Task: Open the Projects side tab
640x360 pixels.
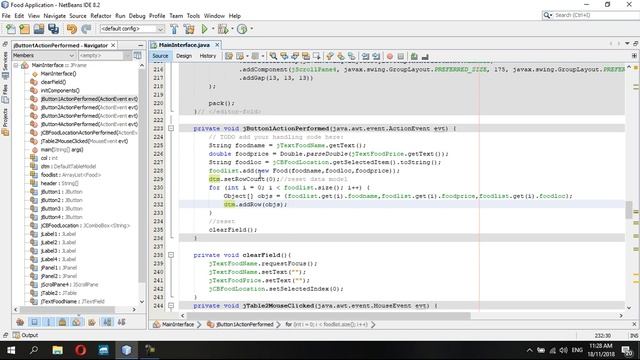Action: [x=5, y=122]
